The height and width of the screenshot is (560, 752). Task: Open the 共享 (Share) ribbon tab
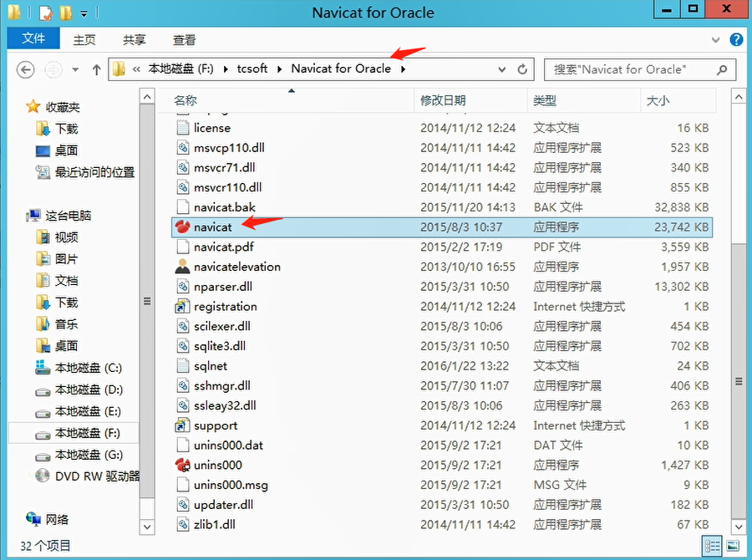135,40
